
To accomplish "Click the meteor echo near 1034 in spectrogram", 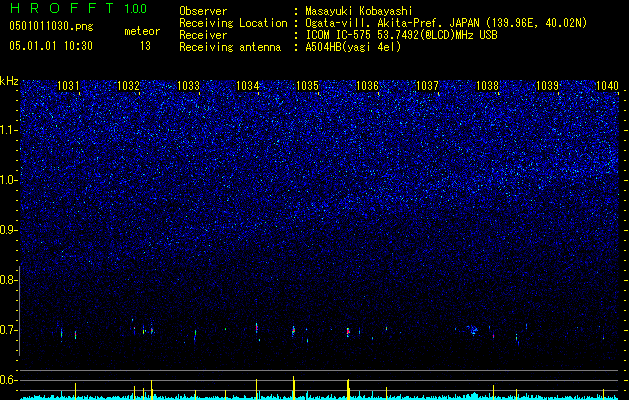I will click(x=257, y=328).
